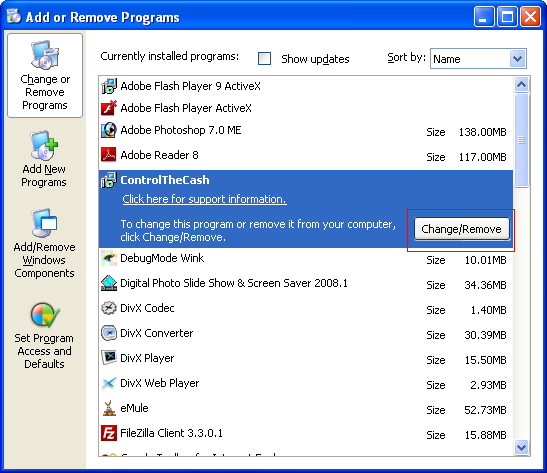This screenshot has width=547, height=473.
Task: Open the Sort by Name dropdown
Action: [478, 59]
